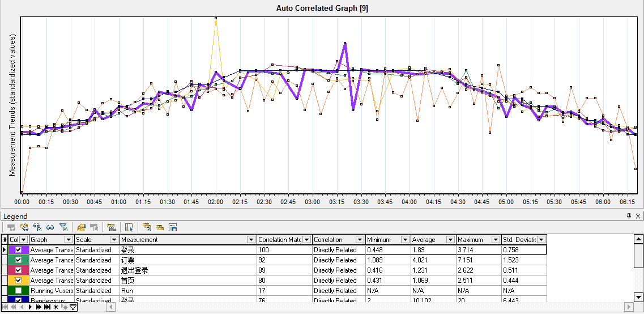The image size is (644, 314).
Task: Click the grayed copy-style toolbar icon
Action: click(93, 227)
